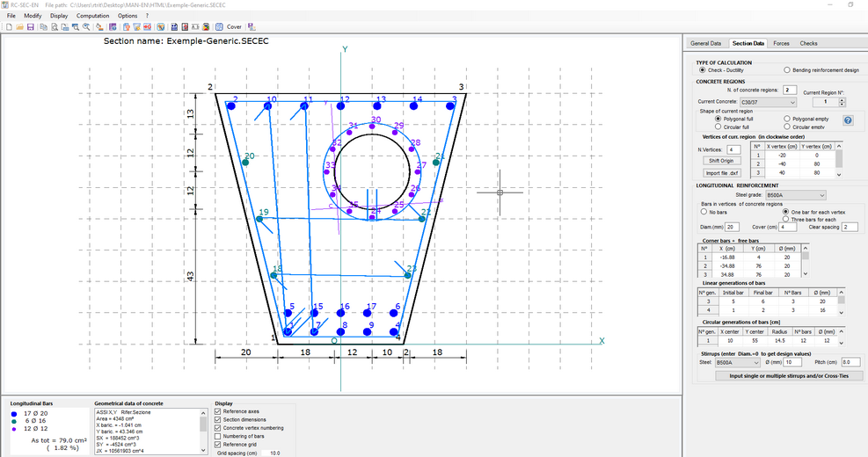Viewport: 868px width, 457px height.
Task: Click the N. of concrete regions field
Action: [790, 91]
